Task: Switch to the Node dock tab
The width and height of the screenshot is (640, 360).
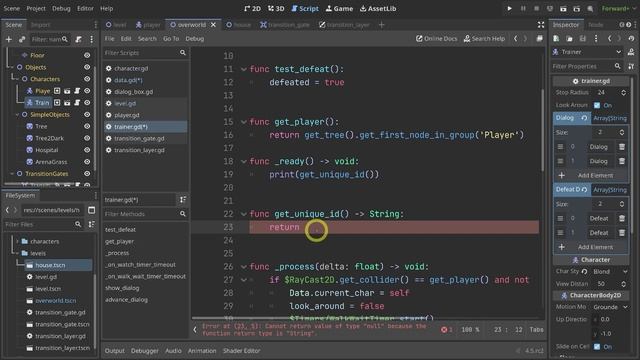Action: (596, 25)
